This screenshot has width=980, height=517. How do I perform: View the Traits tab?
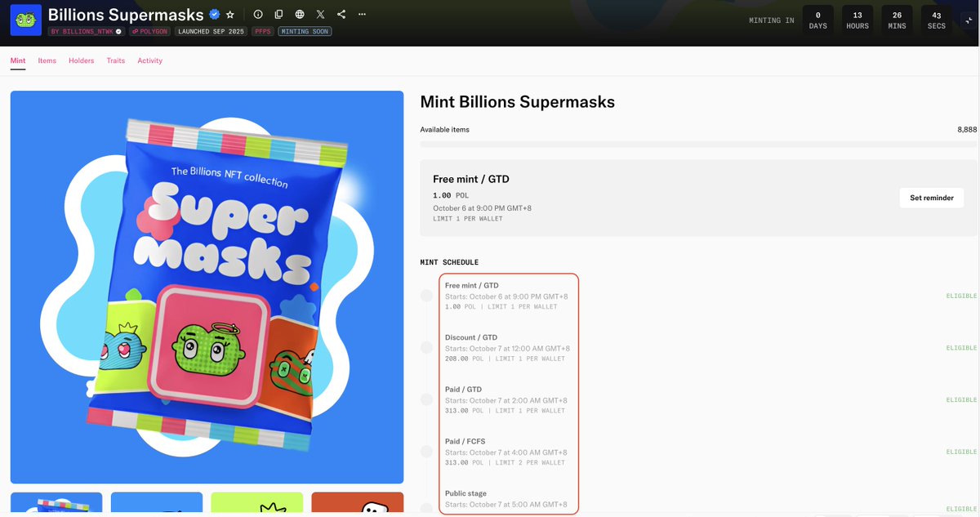click(116, 60)
